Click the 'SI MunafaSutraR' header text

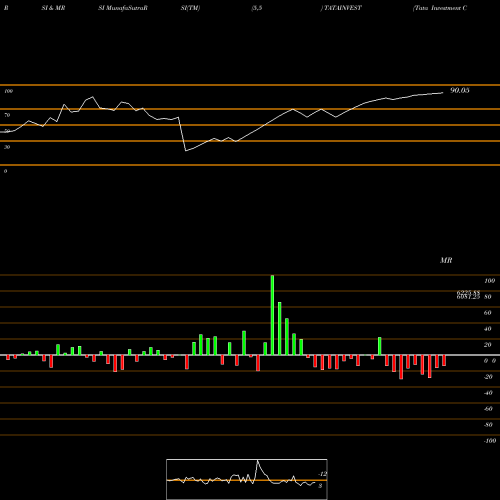(x=123, y=8)
